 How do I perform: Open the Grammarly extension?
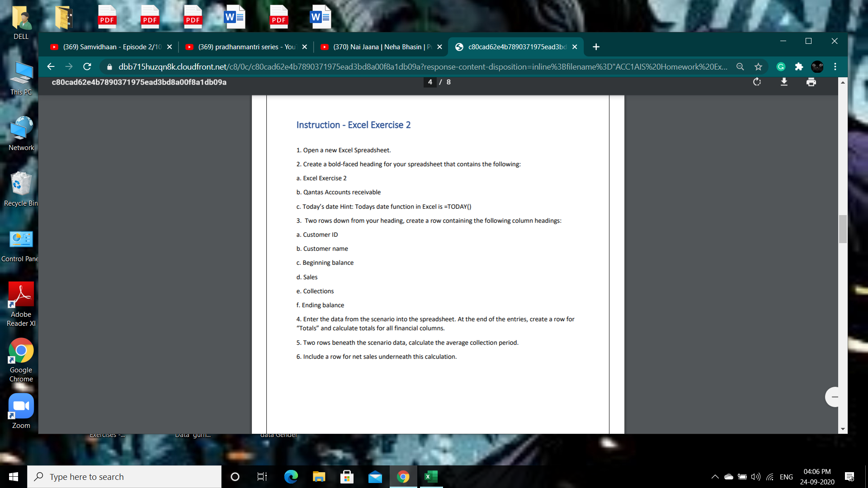pyautogui.click(x=781, y=66)
